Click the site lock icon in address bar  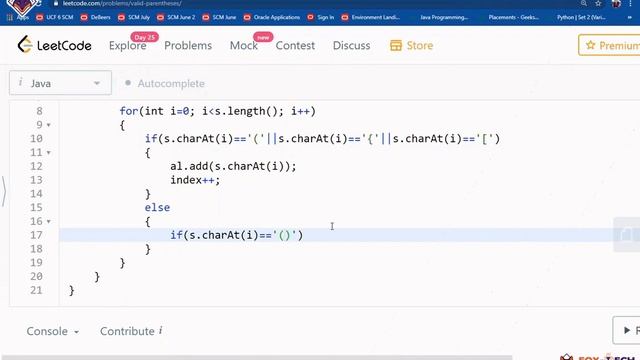pos(56,3)
